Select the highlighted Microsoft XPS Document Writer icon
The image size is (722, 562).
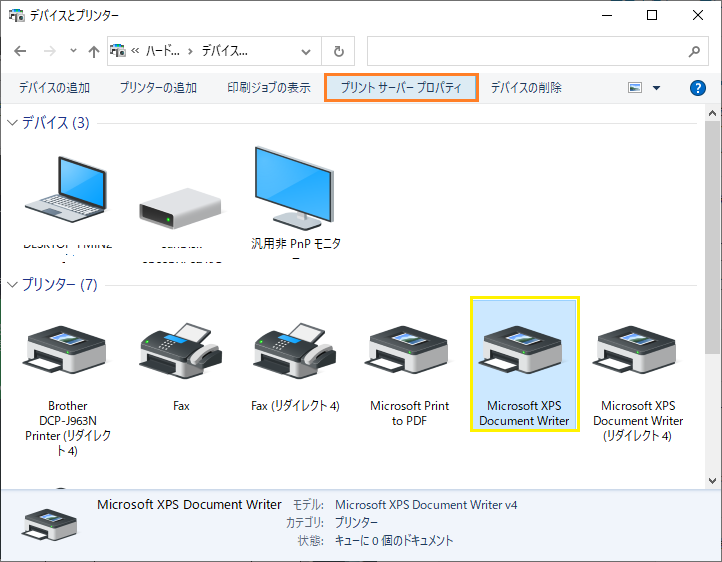coord(522,350)
